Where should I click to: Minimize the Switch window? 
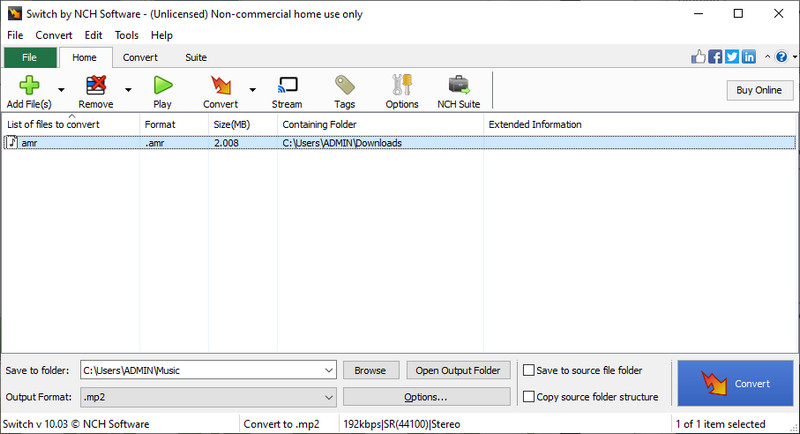click(x=698, y=14)
